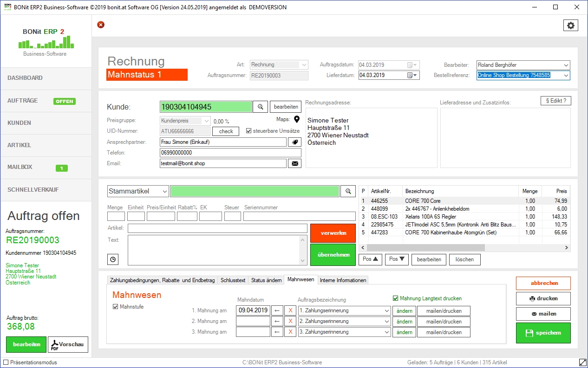Click the § Edikt ? button
Screen dimensions: 588x368
click(555, 101)
